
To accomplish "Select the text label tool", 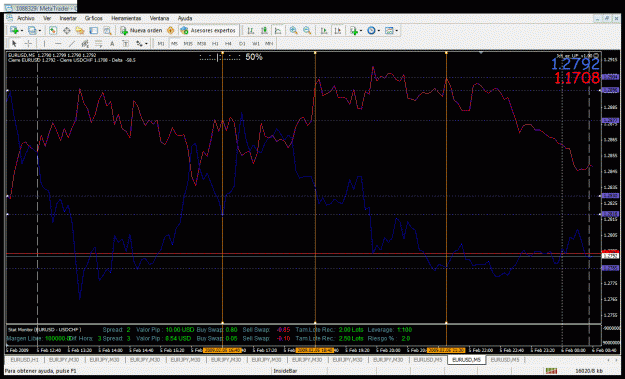I will click(x=126, y=43).
